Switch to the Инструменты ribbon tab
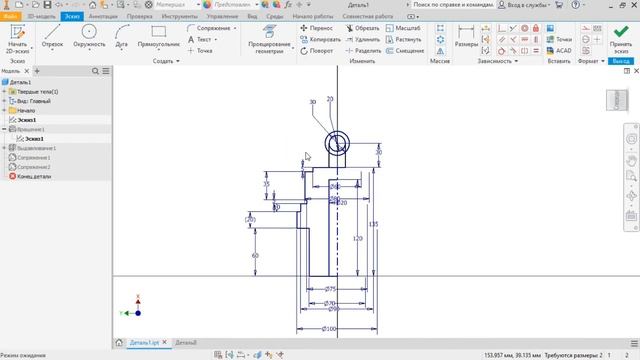The height and width of the screenshot is (360, 640). pos(180,16)
